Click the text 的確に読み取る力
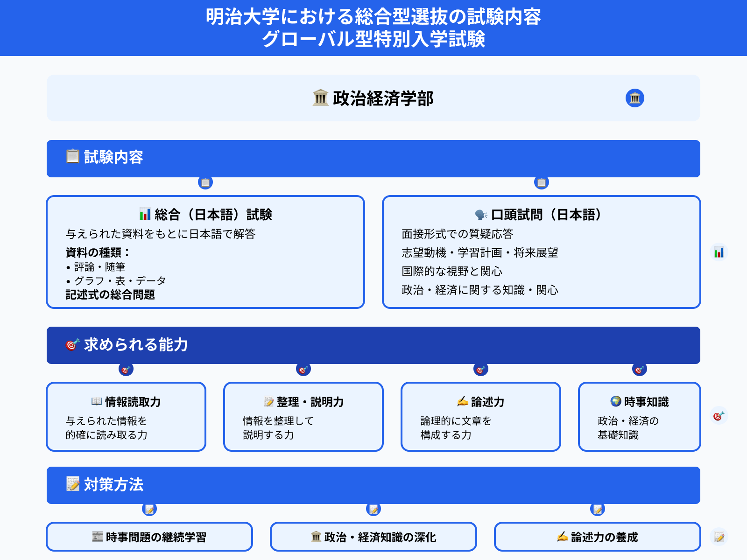The height and width of the screenshot is (560, 747). click(x=106, y=435)
